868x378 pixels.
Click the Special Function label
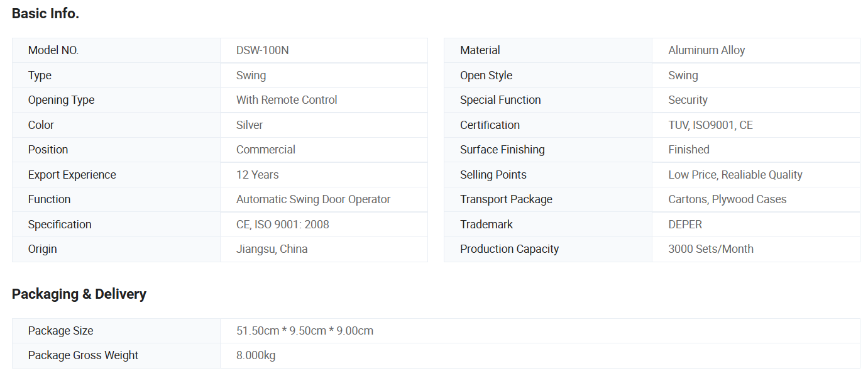[500, 100]
